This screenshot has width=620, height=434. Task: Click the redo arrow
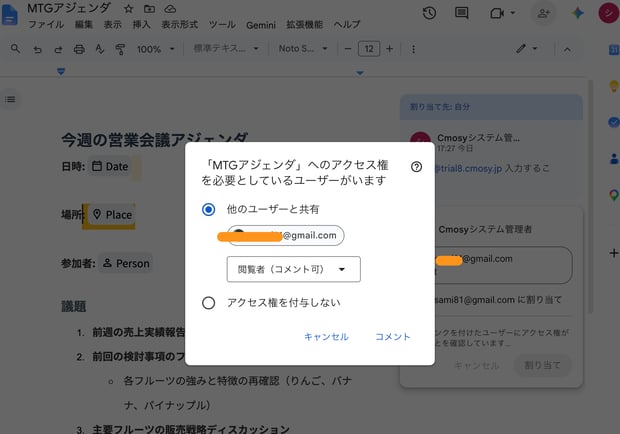pyautogui.click(x=58, y=49)
